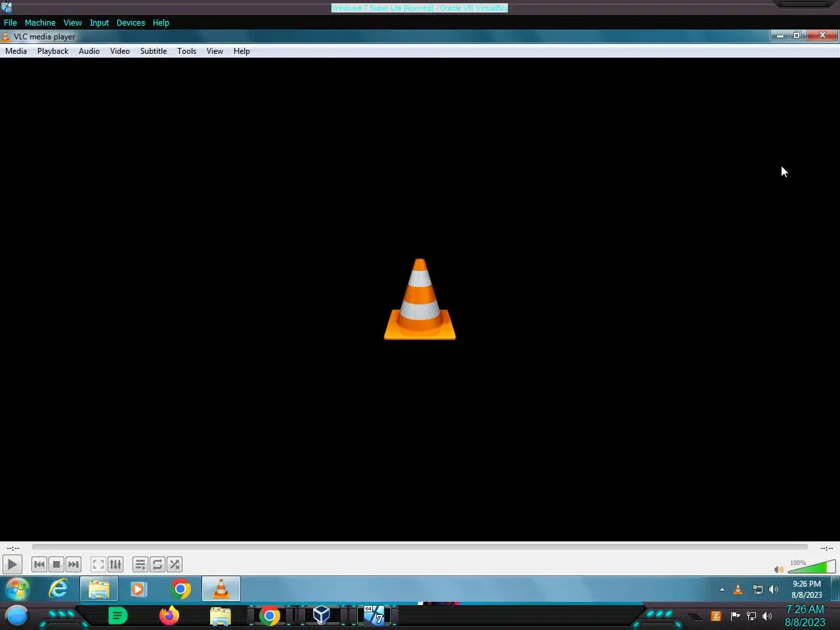Click elapsed time label left of seek bar

(13, 547)
